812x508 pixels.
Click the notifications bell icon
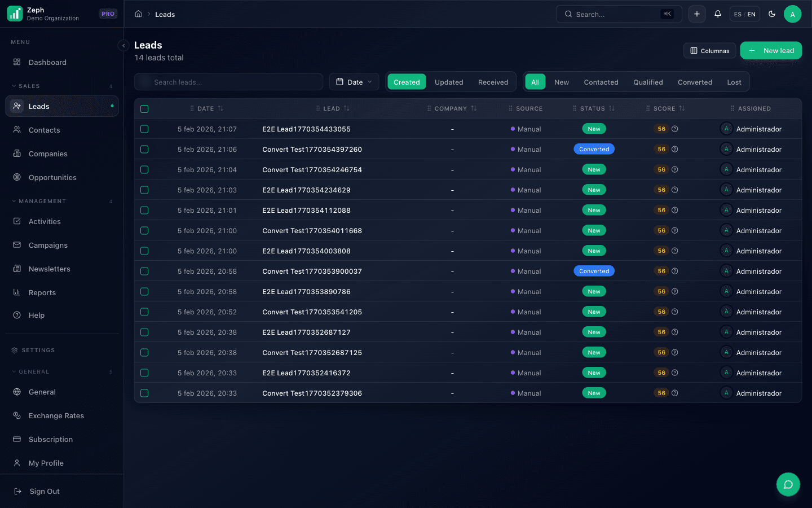[x=717, y=14]
